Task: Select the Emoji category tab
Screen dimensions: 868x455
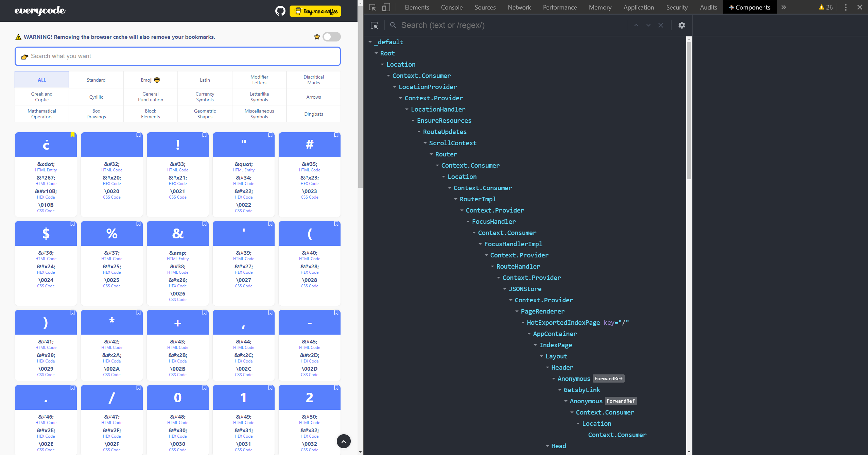Action: pos(150,80)
